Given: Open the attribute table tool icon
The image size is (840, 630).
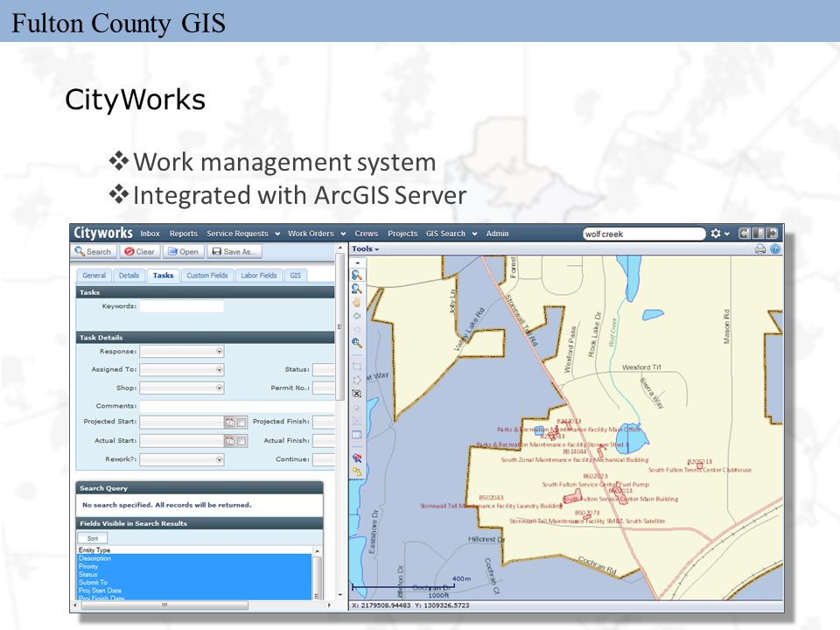Looking at the screenshot, I should (357, 435).
